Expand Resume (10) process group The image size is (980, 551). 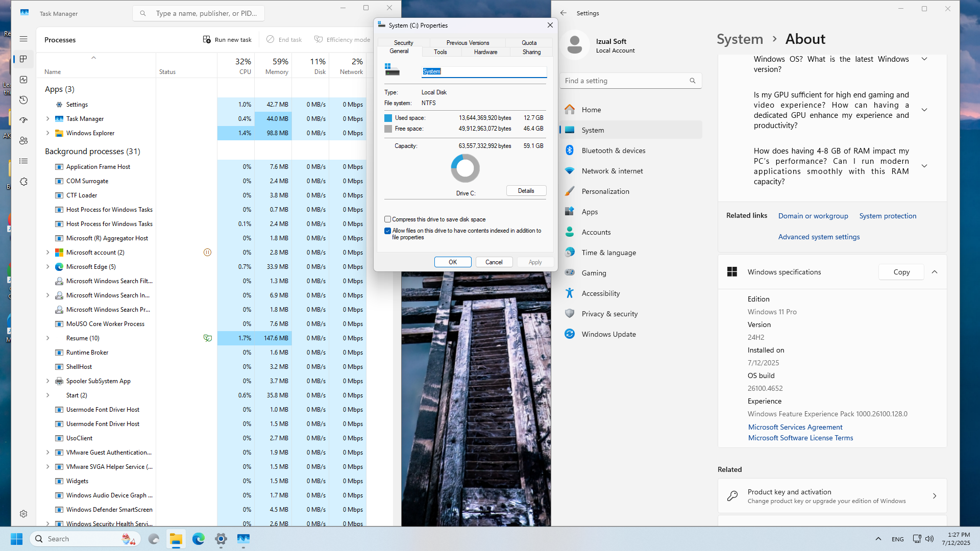pyautogui.click(x=48, y=338)
